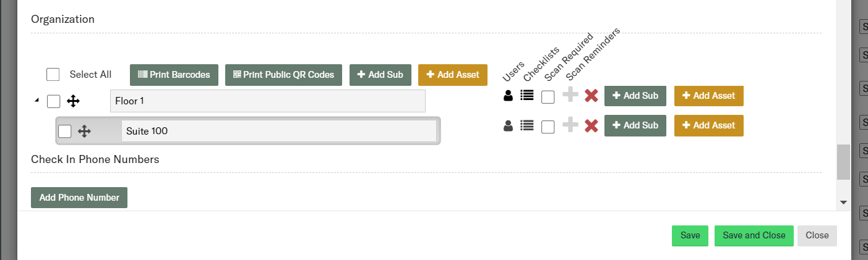Image resolution: width=868 pixels, height=260 pixels.
Task: Toggle Scan Required checkbox for Floor 1
Action: pyautogui.click(x=548, y=97)
